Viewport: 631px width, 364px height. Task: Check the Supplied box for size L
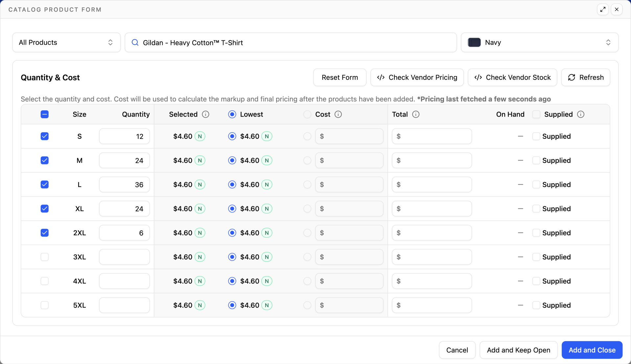coord(536,184)
